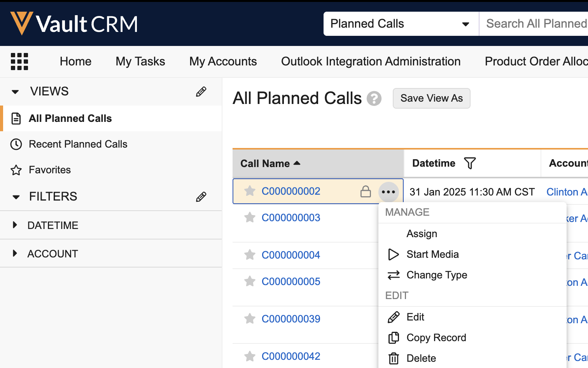The image size is (588, 368).
Task: Sort by the Call Name column header
Action: (x=265, y=164)
